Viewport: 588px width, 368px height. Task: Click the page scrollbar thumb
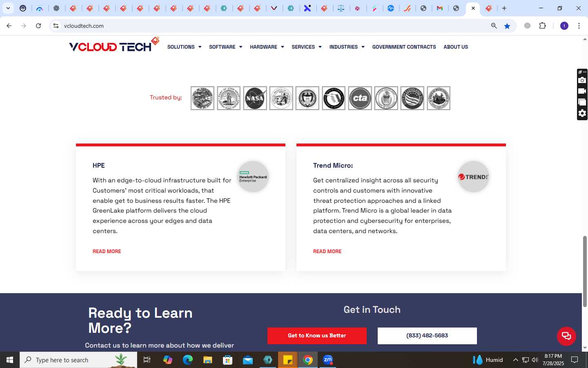[x=585, y=271]
